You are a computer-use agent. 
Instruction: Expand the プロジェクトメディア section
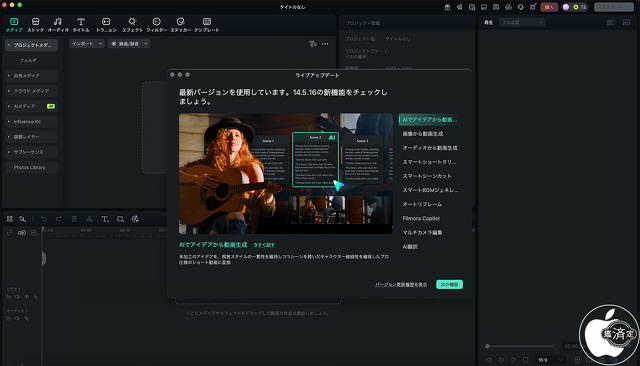point(31,45)
